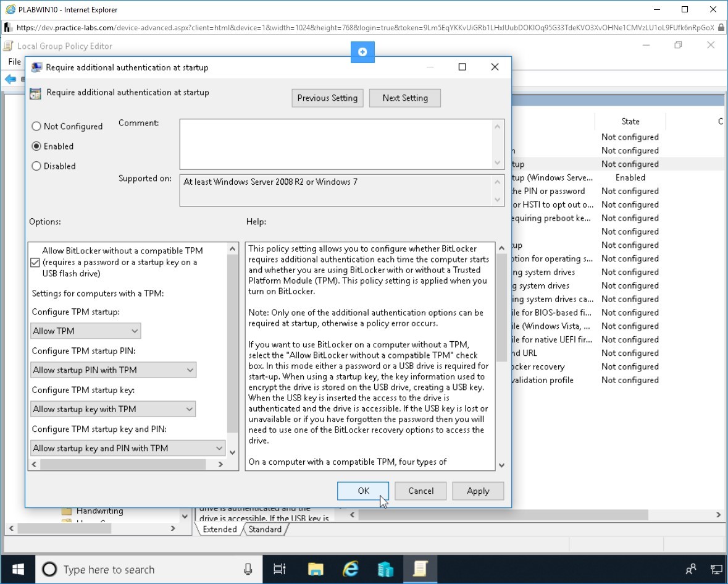Image resolution: width=728 pixels, height=584 pixels.
Task: Click the Handwriting folder in tree
Action: point(100,511)
